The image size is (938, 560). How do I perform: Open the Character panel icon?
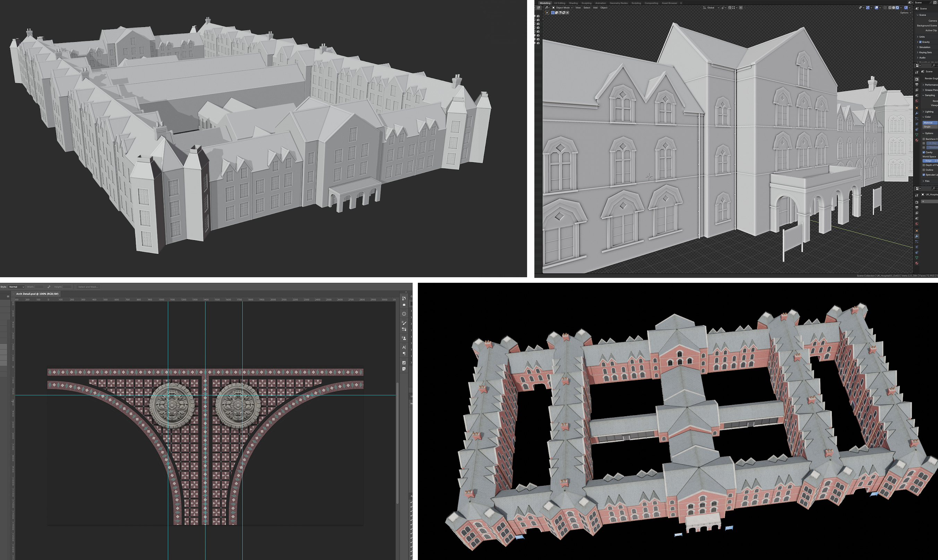point(404,347)
